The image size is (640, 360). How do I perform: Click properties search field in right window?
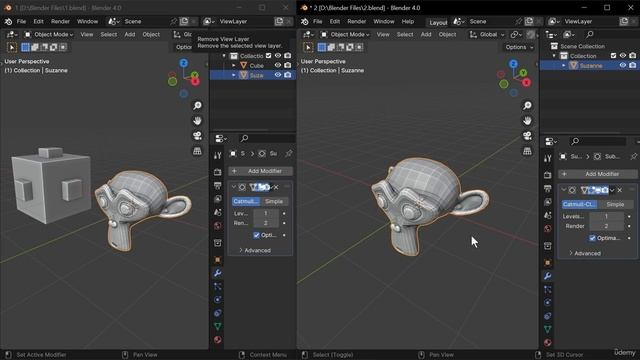coord(598,141)
